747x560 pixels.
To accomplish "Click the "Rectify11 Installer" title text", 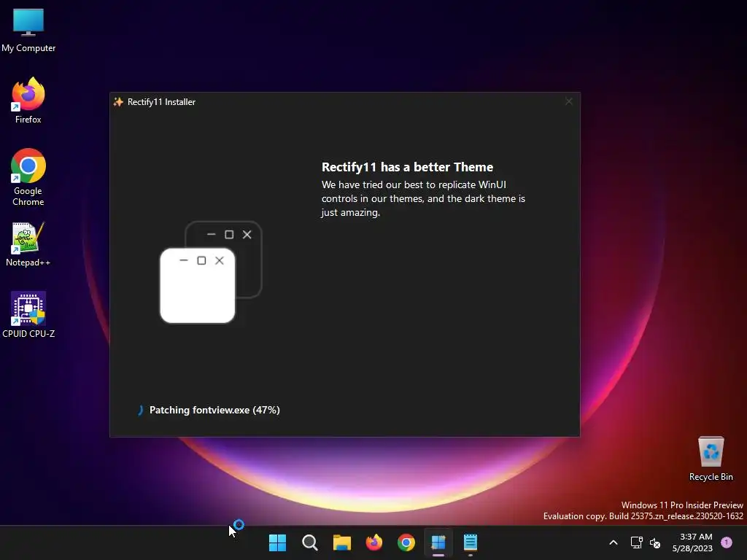I will (161, 102).
